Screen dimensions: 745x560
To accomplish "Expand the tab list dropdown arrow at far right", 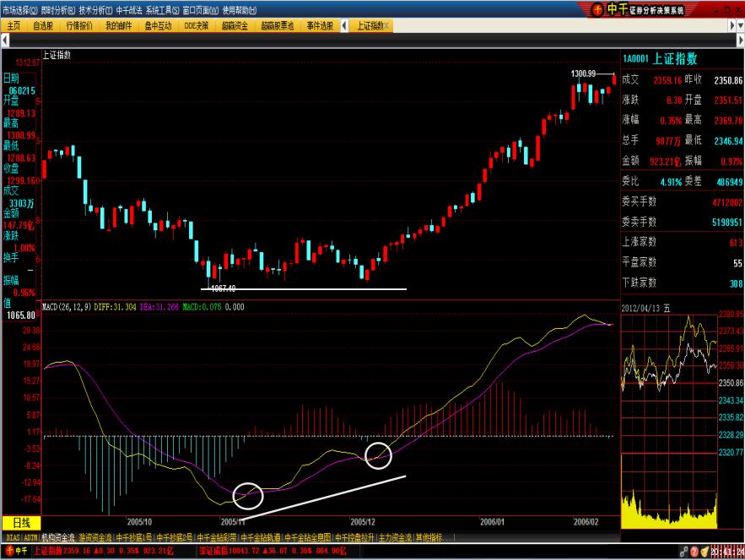I will (x=738, y=26).
